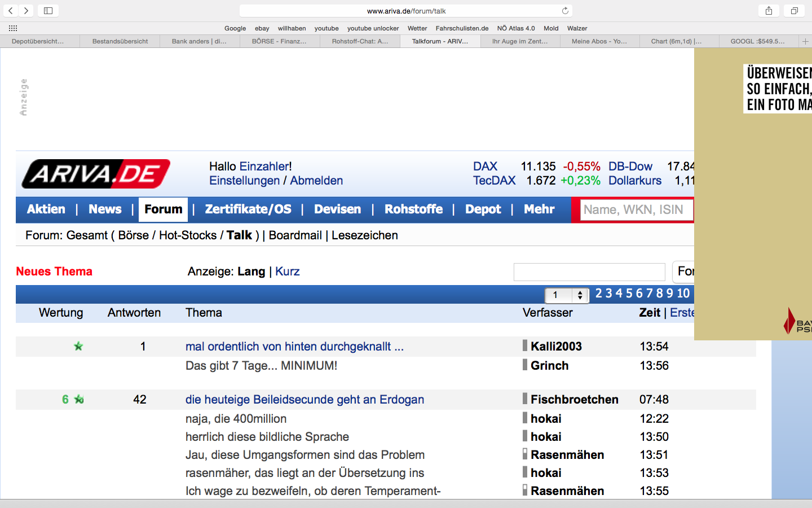Select Lang display mode
Image resolution: width=812 pixels, height=508 pixels.
(251, 271)
